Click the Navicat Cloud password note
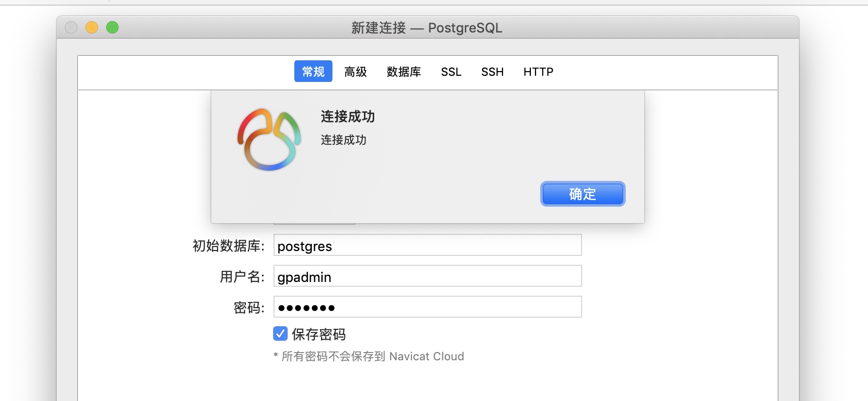 [369, 356]
